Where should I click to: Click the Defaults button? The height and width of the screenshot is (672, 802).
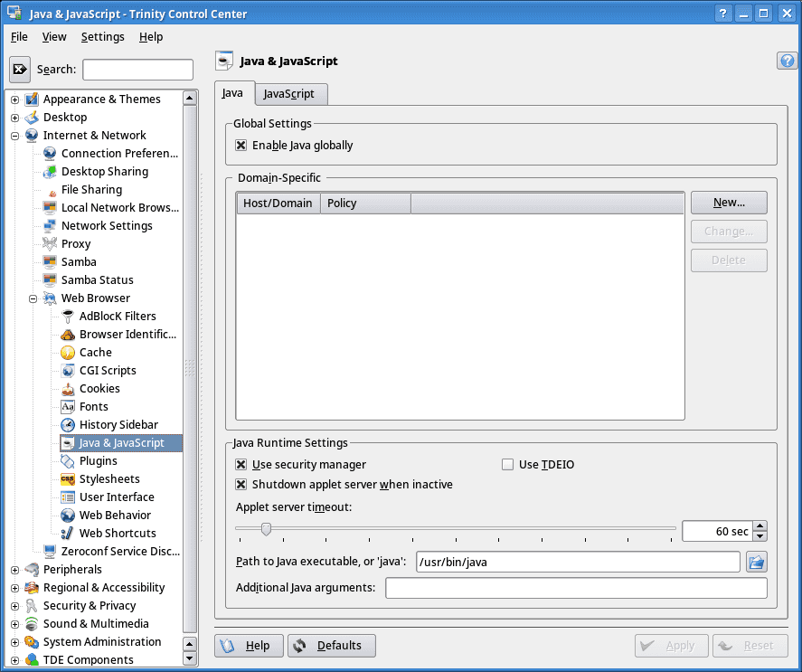pyautogui.click(x=332, y=646)
